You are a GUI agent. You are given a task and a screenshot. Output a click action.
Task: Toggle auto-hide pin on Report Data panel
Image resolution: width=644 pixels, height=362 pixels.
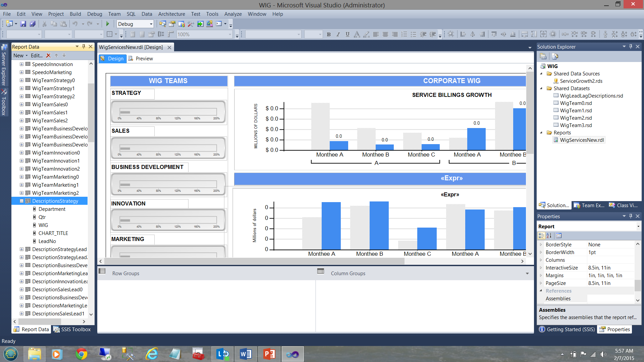84,47
